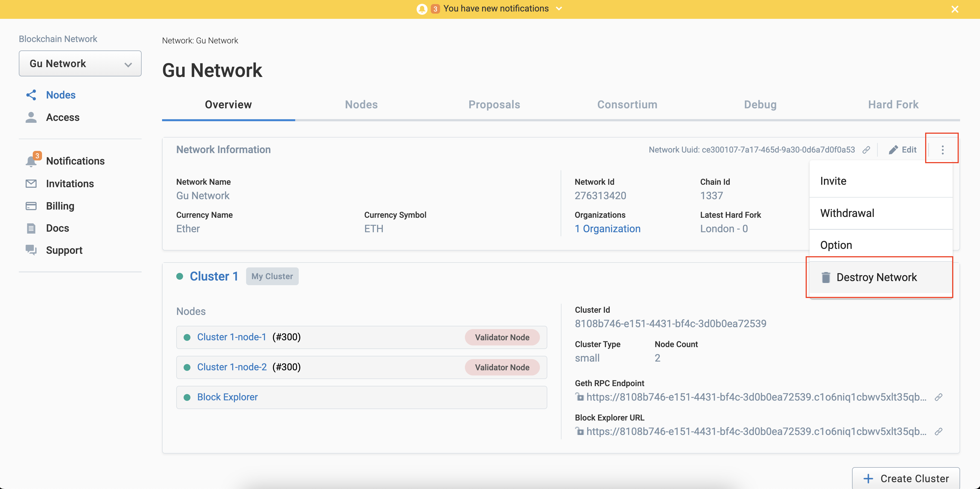
Task: Open Cluster 1-node-2 link
Action: [232, 367]
